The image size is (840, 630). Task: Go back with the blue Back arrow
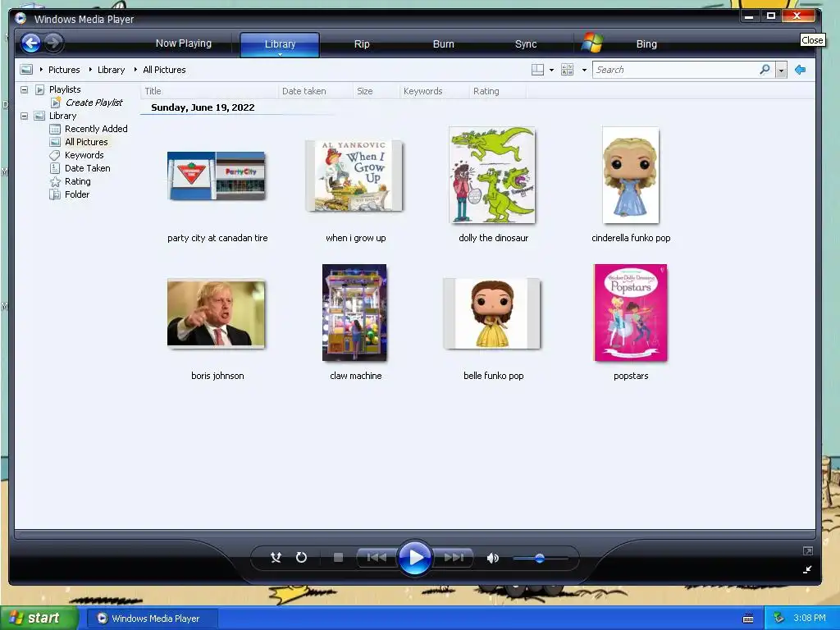(30, 43)
